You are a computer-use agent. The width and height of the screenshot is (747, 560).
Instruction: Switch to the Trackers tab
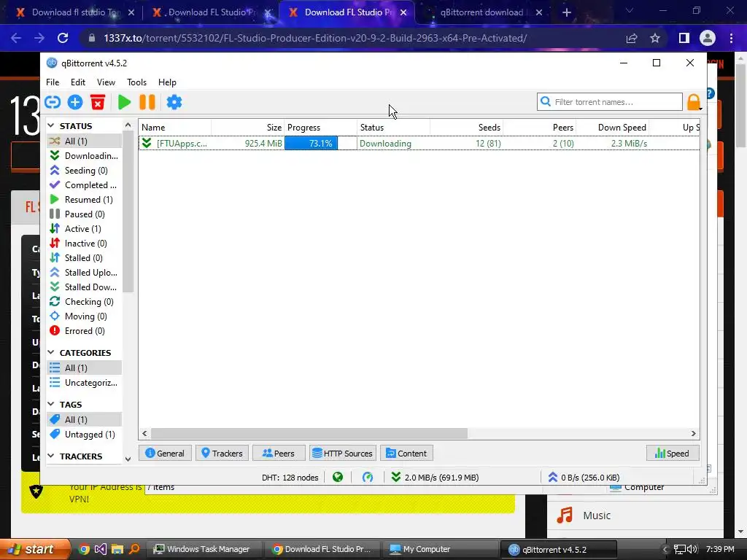pyautogui.click(x=222, y=454)
